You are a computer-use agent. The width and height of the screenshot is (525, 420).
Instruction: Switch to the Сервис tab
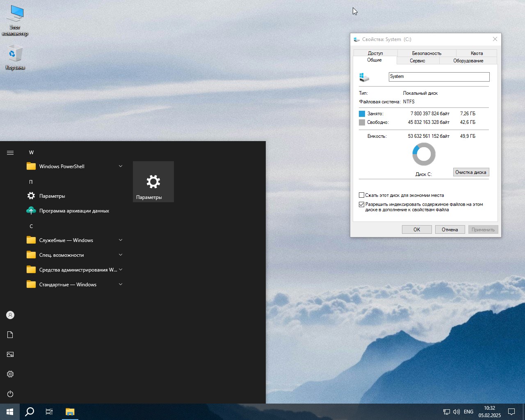click(418, 61)
